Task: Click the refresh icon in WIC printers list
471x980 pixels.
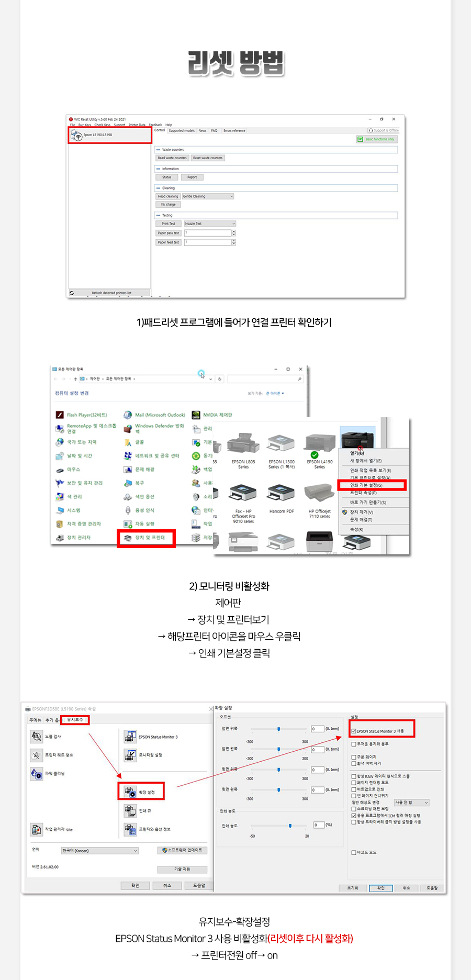Action: pos(72,293)
